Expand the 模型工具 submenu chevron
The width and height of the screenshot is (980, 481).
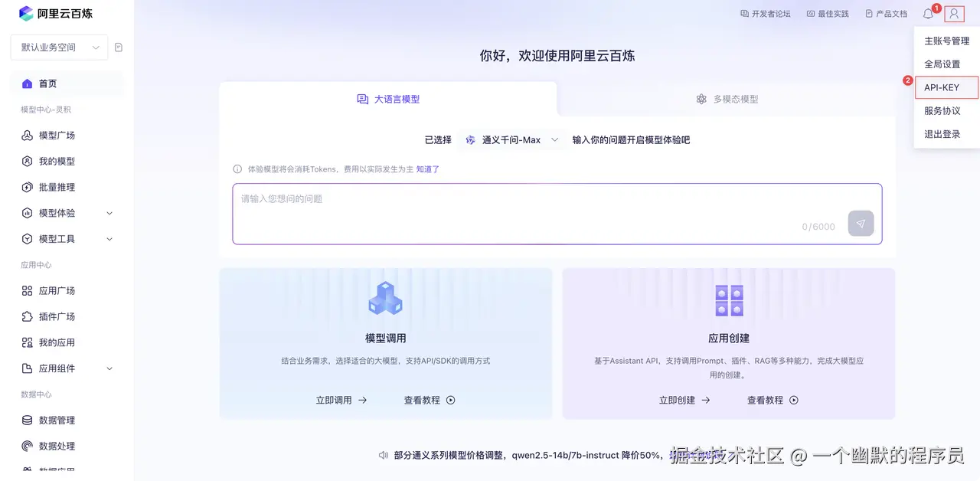point(109,239)
